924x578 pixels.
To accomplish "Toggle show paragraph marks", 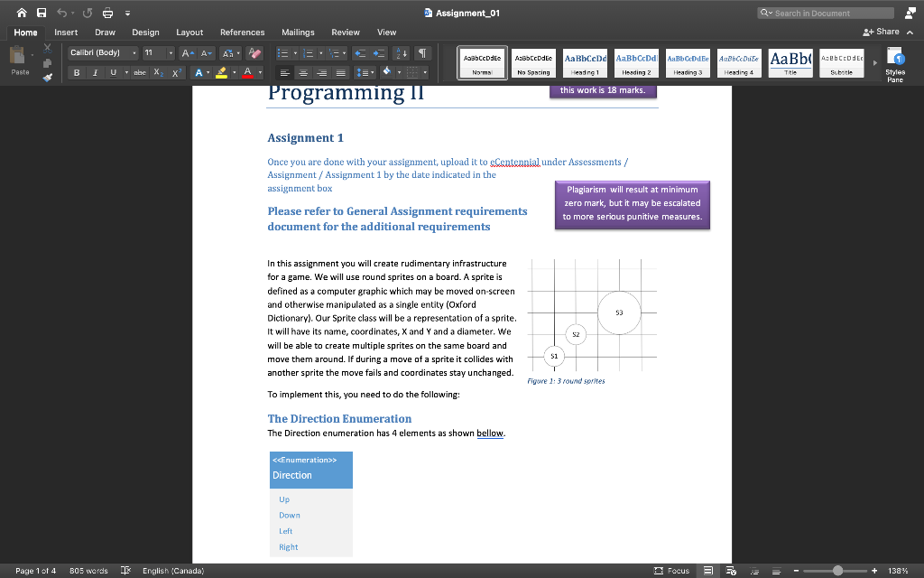I will coord(422,53).
